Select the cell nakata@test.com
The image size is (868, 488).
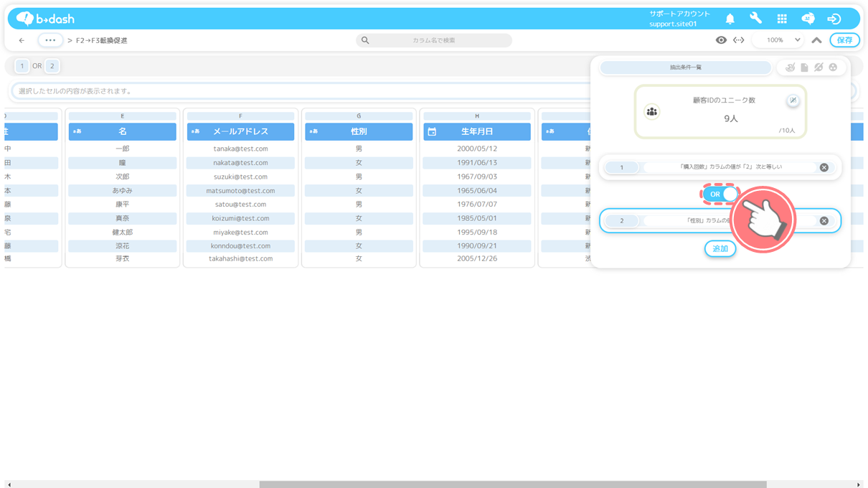click(240, 163)
